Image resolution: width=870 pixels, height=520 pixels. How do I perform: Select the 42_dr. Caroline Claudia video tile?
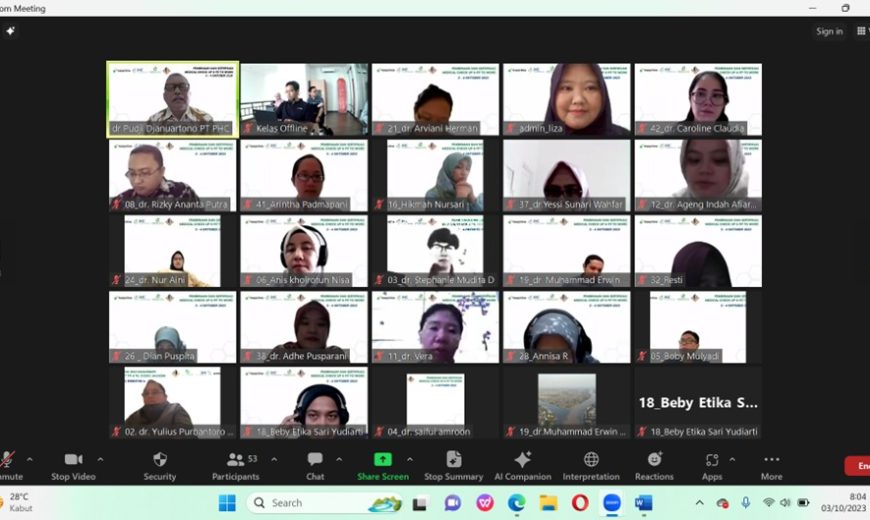click(x=698, y=99)
